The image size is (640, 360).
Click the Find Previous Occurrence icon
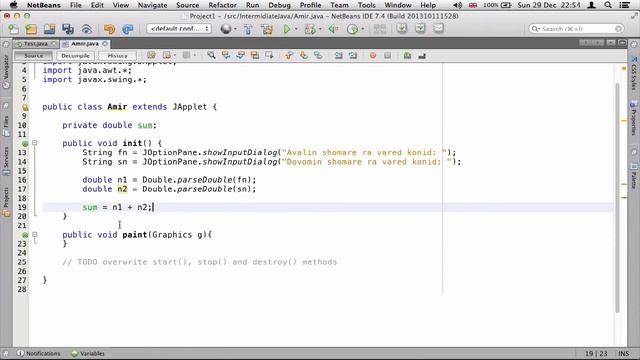click(226, 55)
